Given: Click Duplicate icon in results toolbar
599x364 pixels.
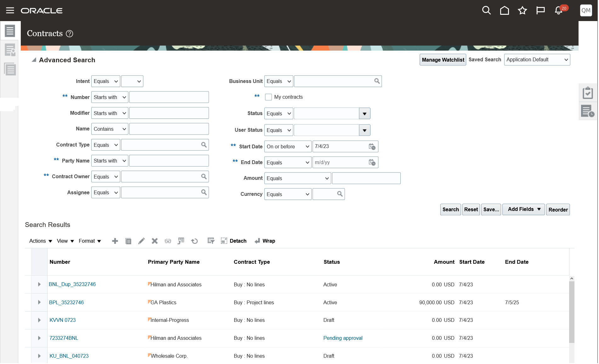Looking at the screenshot, I should pos(128,241).
